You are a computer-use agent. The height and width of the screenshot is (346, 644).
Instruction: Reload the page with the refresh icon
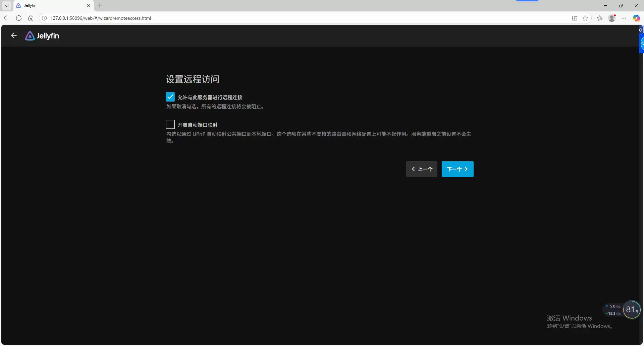coord(19,18)
